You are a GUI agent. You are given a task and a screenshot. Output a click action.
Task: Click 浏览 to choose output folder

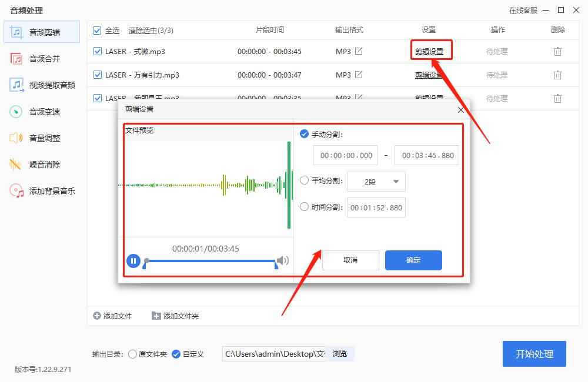click(341, 354)
